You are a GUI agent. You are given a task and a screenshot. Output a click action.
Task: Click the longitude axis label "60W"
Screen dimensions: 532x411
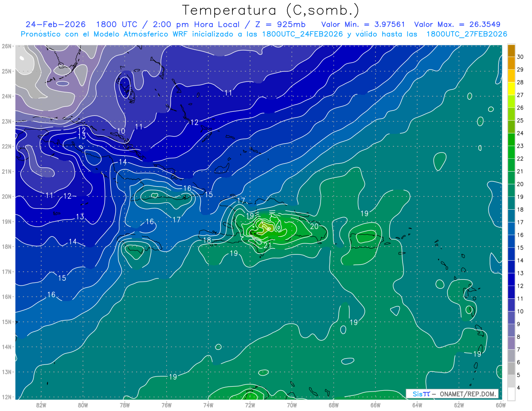pos(501,405)
